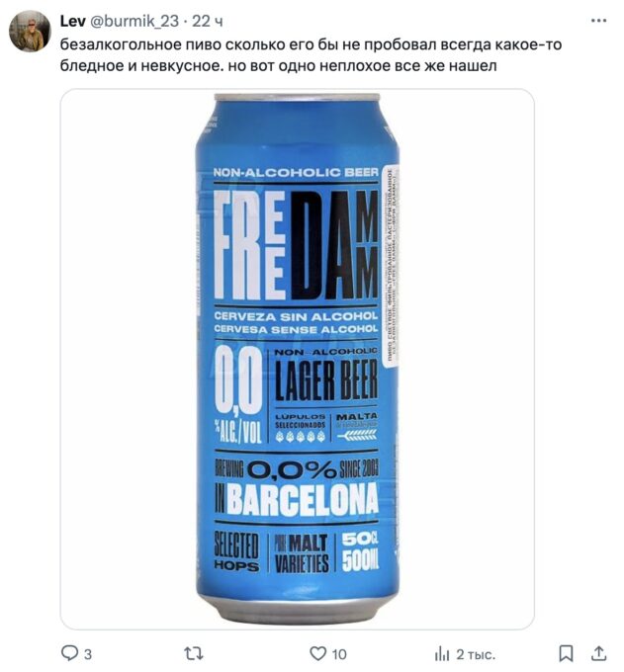Open the Free Damm beer can image
The height and width of the screenshot is (672, 624).
(x=298, y=359)
